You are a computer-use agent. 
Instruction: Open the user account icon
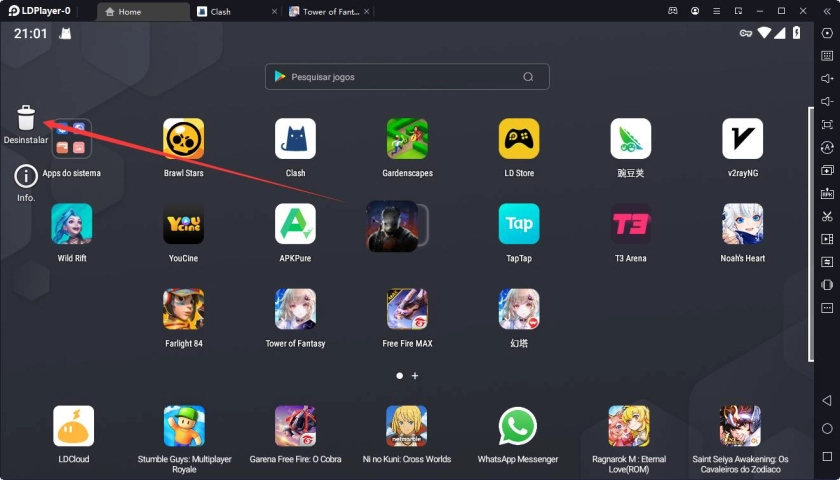(695, 11)
